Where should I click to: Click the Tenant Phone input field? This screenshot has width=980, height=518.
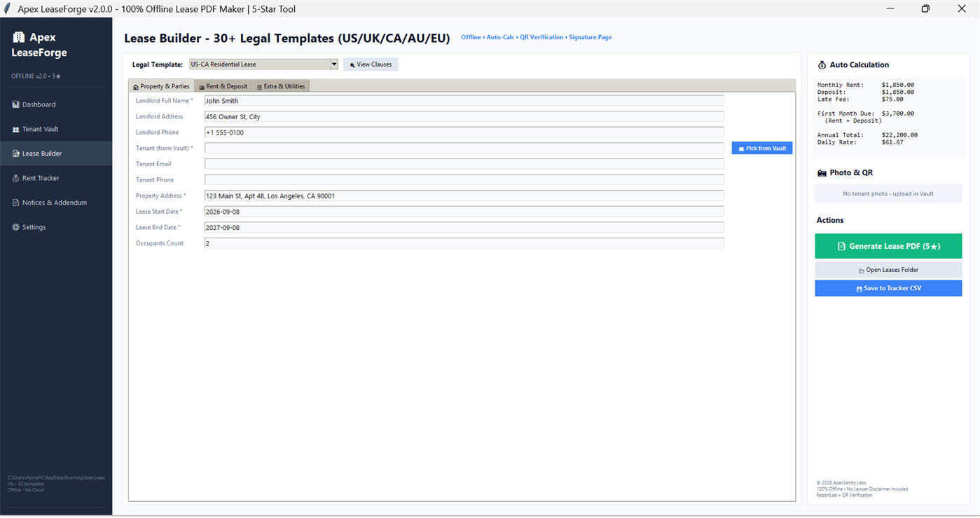[464, 180]
